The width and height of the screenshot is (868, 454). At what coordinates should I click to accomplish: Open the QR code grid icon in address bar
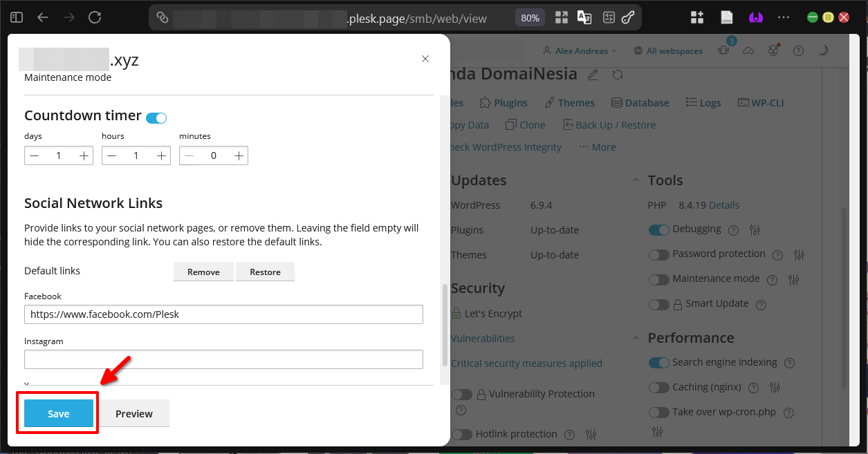pos(561,18)
